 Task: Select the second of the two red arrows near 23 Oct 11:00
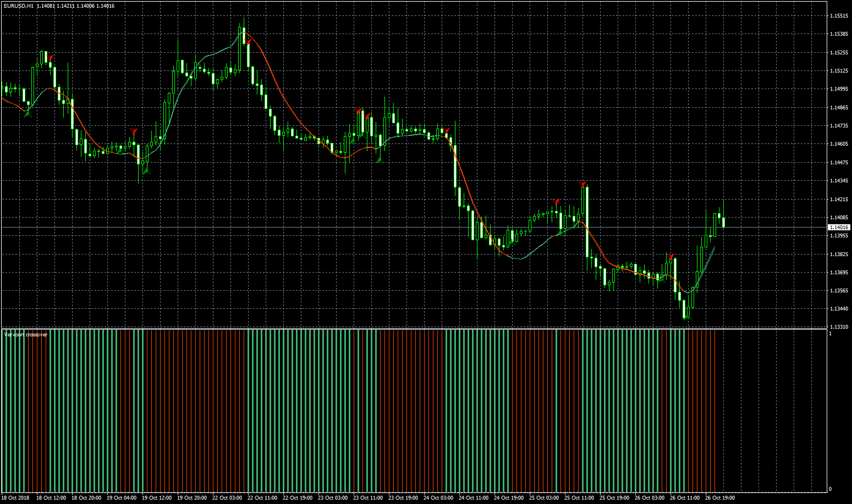[x=367, y=116]
